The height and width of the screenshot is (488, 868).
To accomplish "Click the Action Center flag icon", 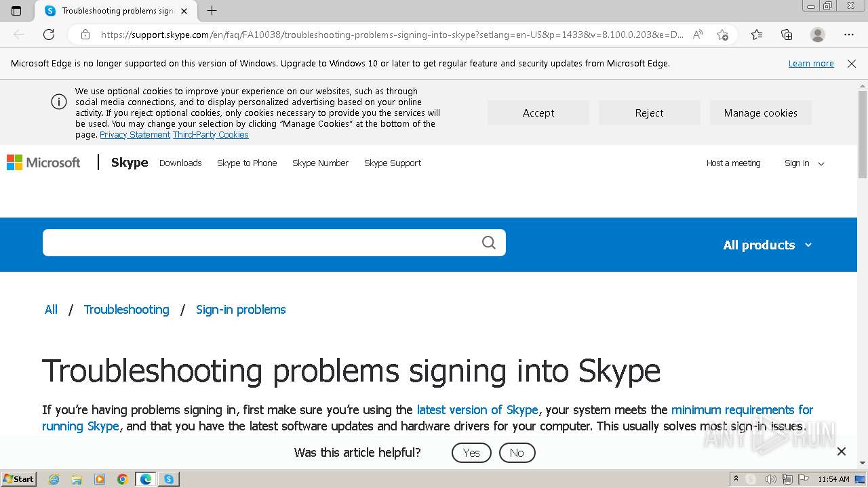I will pyautogui.click(x=804, y=479).
